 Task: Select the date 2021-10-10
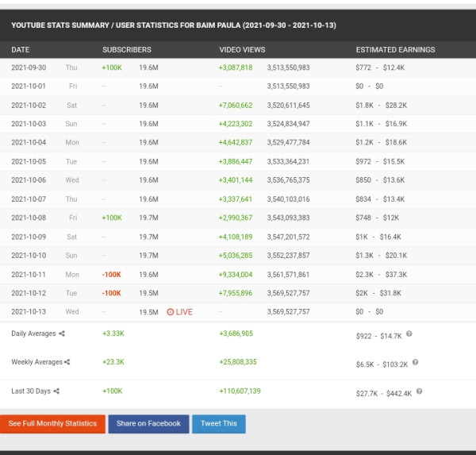coord(29,256)
